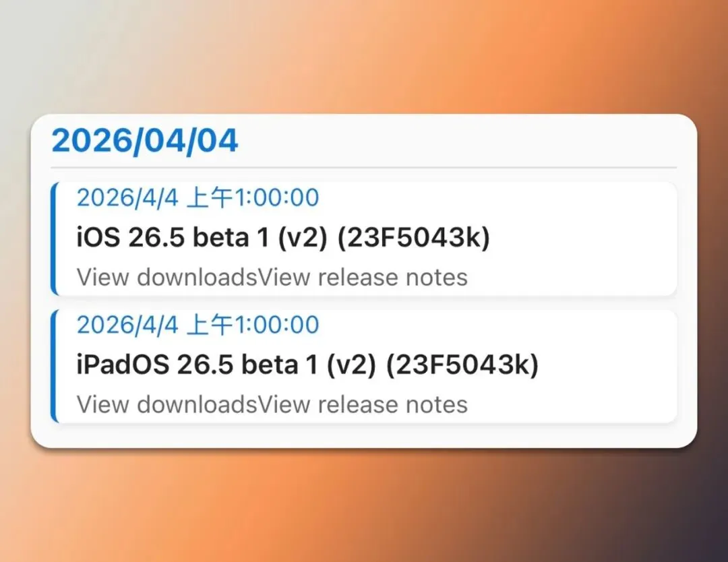Open View release notes for iPadOS 26.5 beta 1
This screenshot has height=562, width=728.
[363, 404]
